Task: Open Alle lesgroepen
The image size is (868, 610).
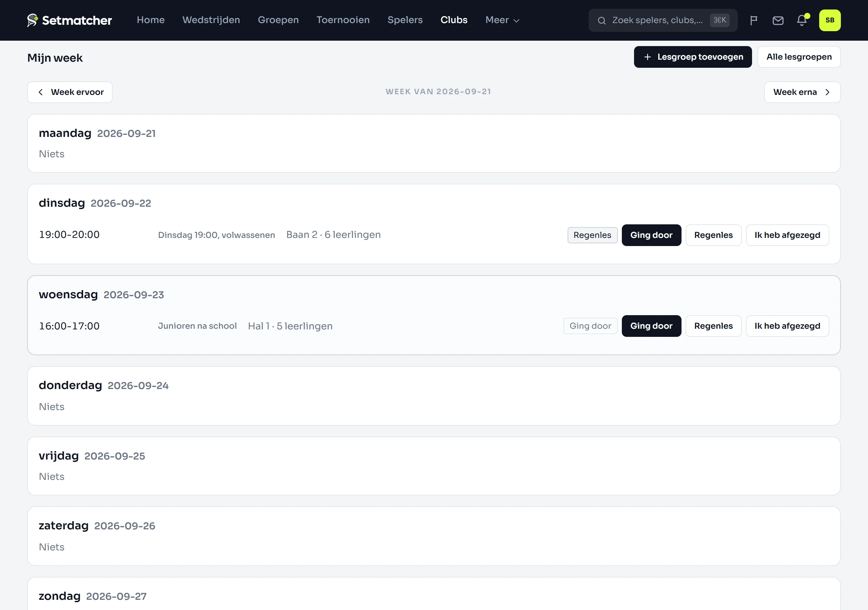Action: coord(799,57)
